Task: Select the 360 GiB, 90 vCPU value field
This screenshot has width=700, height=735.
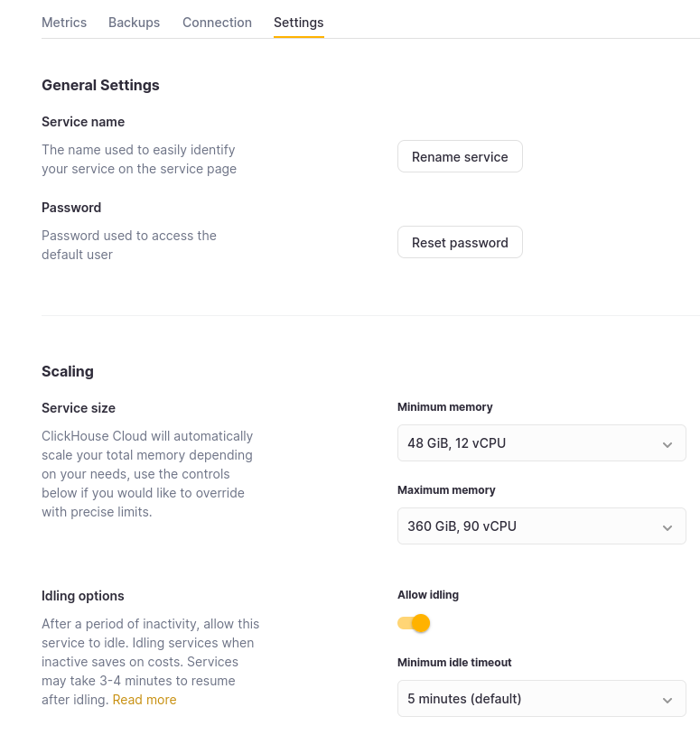Action: (x=462, y=526)
